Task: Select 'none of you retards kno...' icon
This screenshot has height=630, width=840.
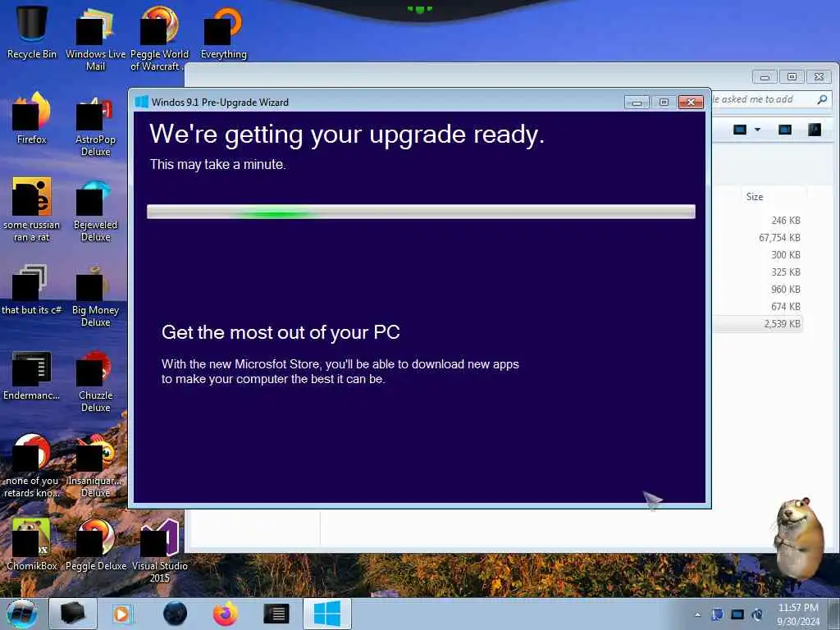Action: point(32,465)
